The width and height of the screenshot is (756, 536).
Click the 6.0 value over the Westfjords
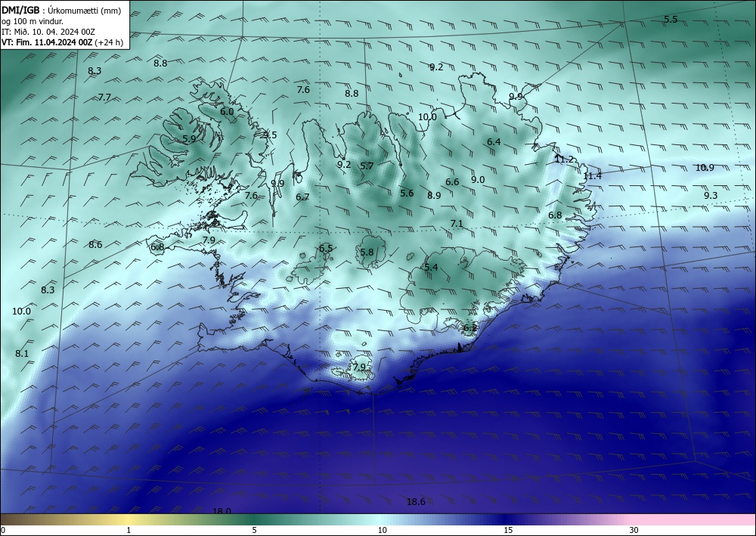(x=227, y=111)
